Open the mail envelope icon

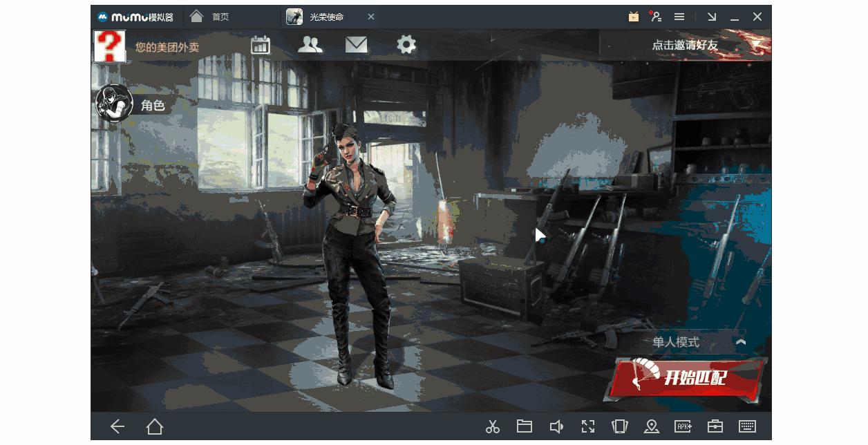356,46
